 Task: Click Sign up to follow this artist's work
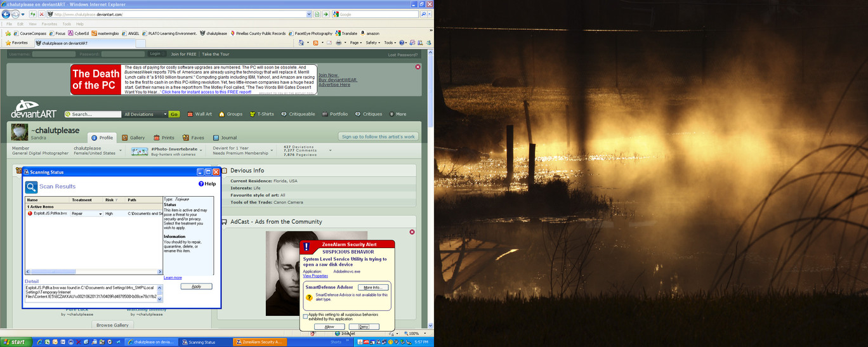click(378, 136)
